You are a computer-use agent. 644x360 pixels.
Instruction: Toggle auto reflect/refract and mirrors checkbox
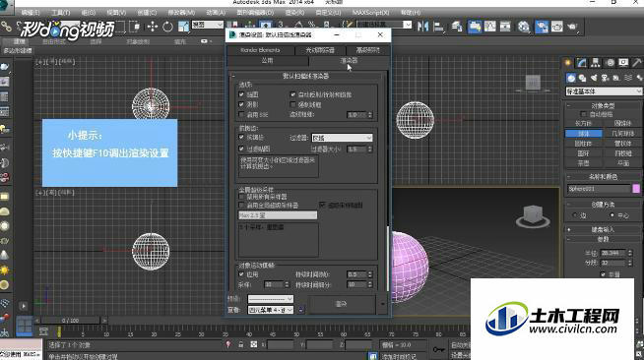click(x=292, y=94)
